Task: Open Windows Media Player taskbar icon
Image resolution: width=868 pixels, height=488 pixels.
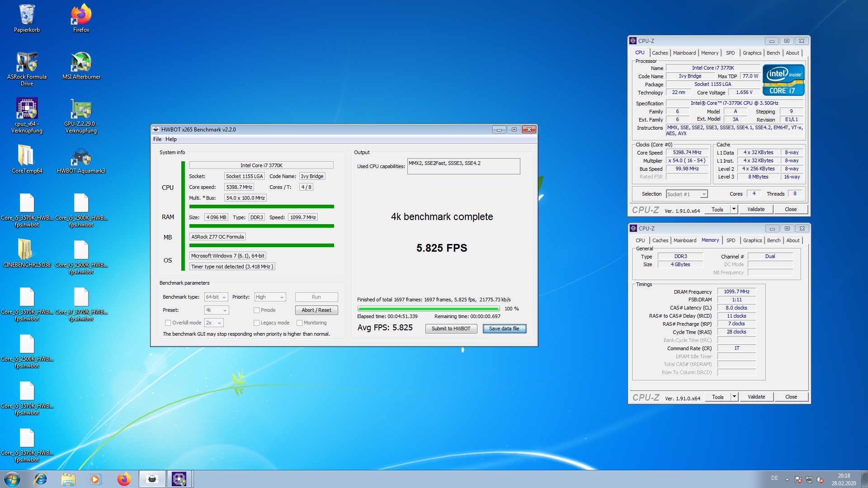Action: (x=95, y=479)
